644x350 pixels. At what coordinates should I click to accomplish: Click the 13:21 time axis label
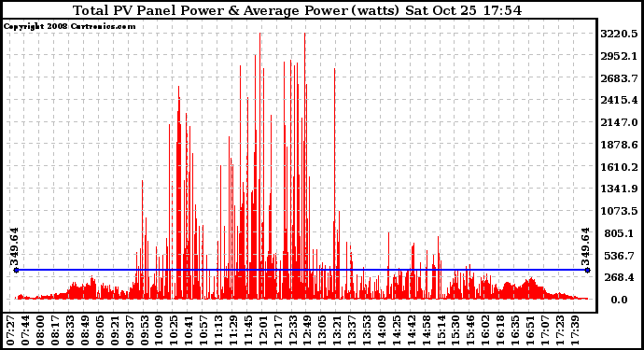coord(337,330)
